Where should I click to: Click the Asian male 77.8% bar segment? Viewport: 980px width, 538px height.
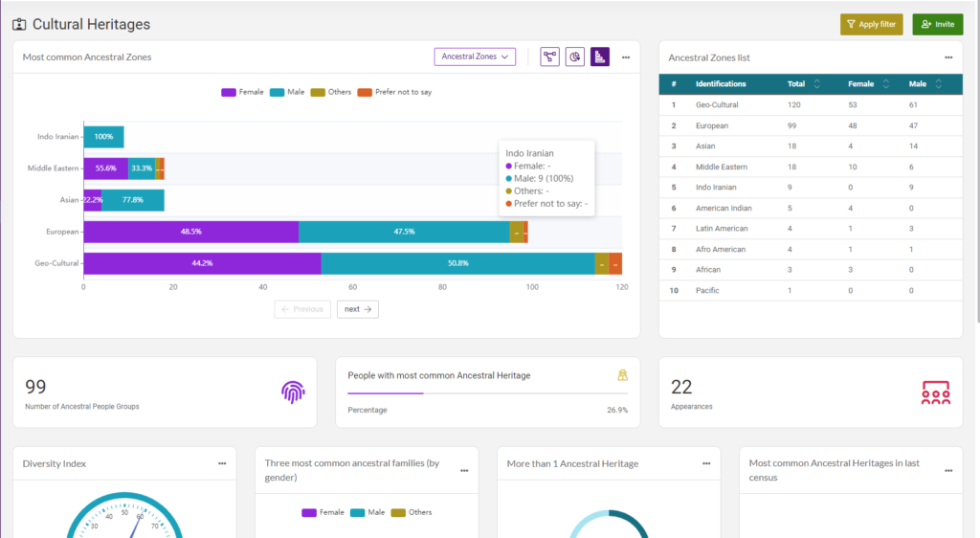coord(133,200)
